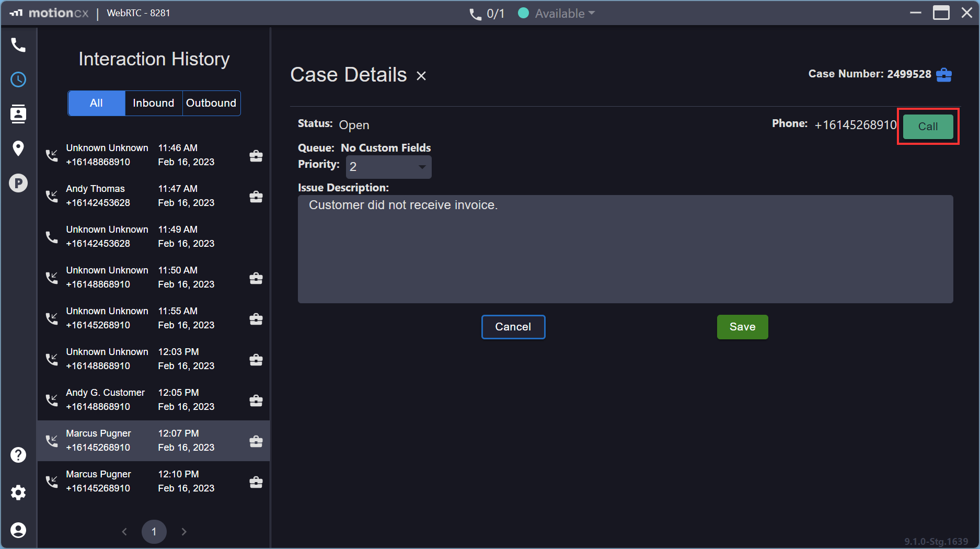Go to the previous history page arrow
The height and width of the screenshot is (549, 980).
(124, 532)
